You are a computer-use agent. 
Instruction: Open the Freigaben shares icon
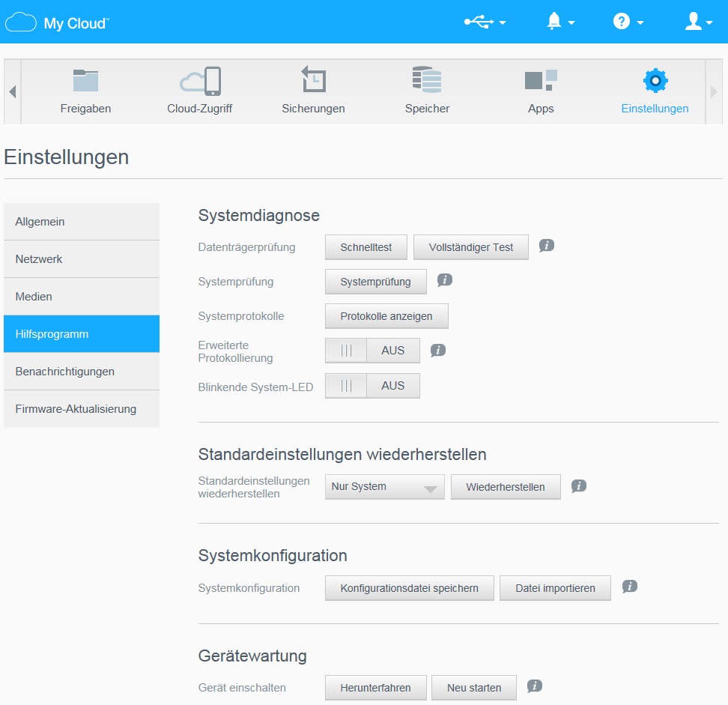pos(85,81)
